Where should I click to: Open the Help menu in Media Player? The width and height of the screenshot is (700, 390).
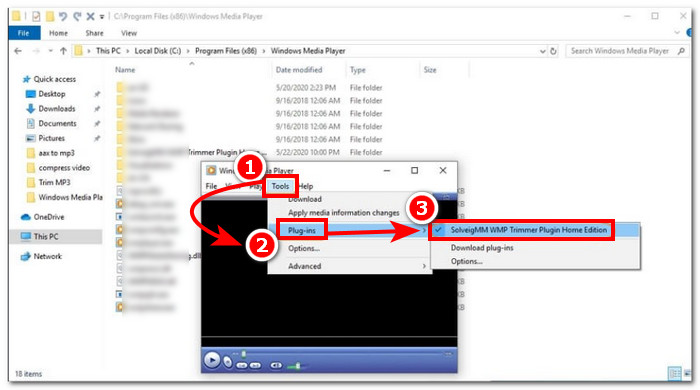[x=306, y=186]
